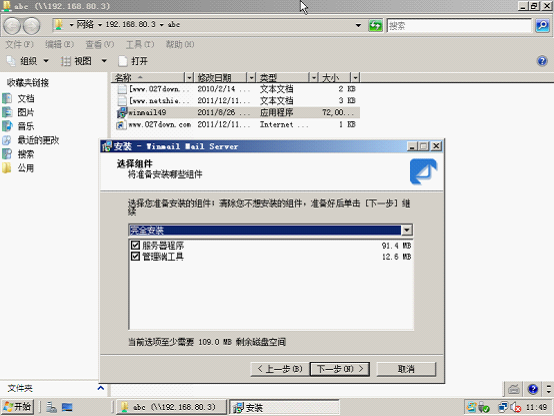Open the 完全安装 install type dropdown
The image size is (554, 416).
(407, 230)
